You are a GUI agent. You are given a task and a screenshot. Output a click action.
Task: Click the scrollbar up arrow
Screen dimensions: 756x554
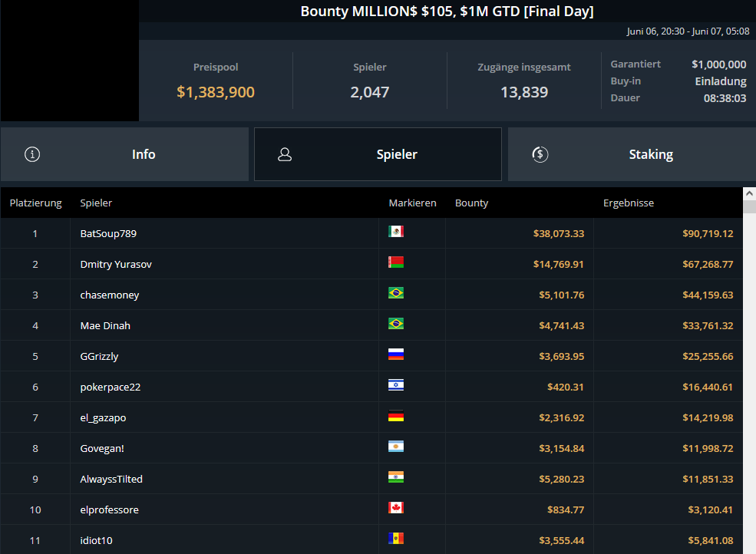tap(749, 194)
